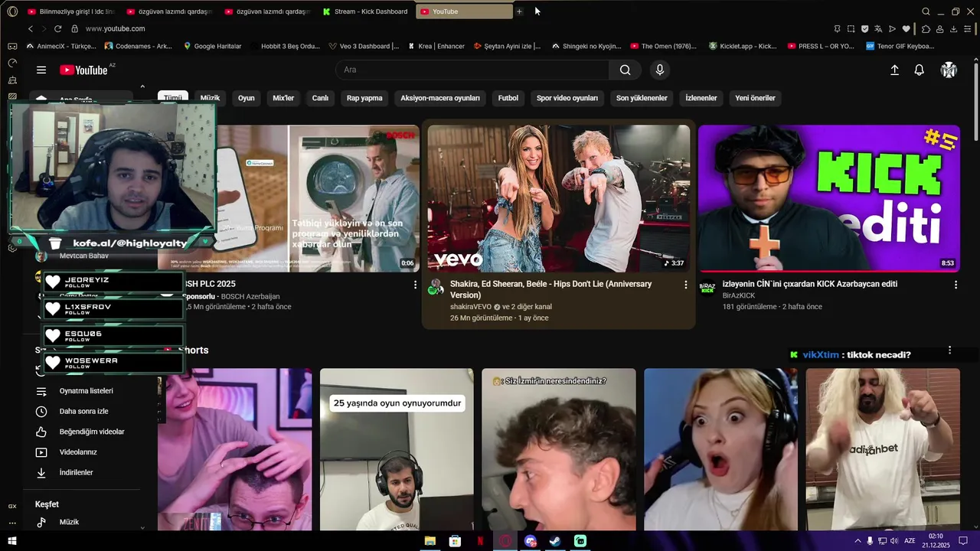Click the volume speaker tray icon

(895, 541)
